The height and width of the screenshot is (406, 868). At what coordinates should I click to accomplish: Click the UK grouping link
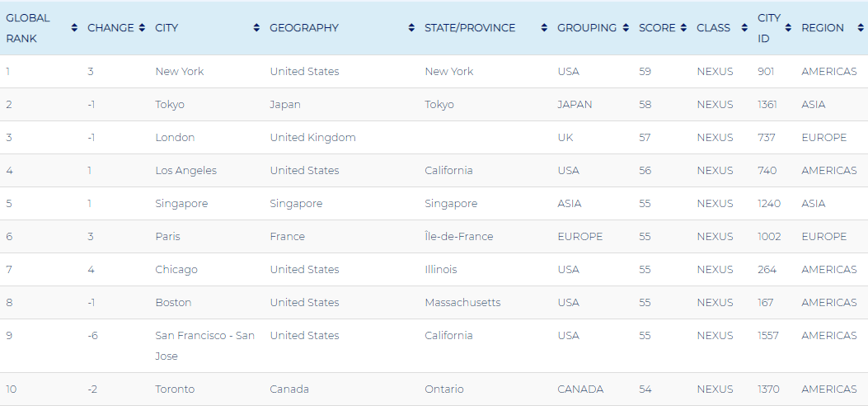point(565,138)
